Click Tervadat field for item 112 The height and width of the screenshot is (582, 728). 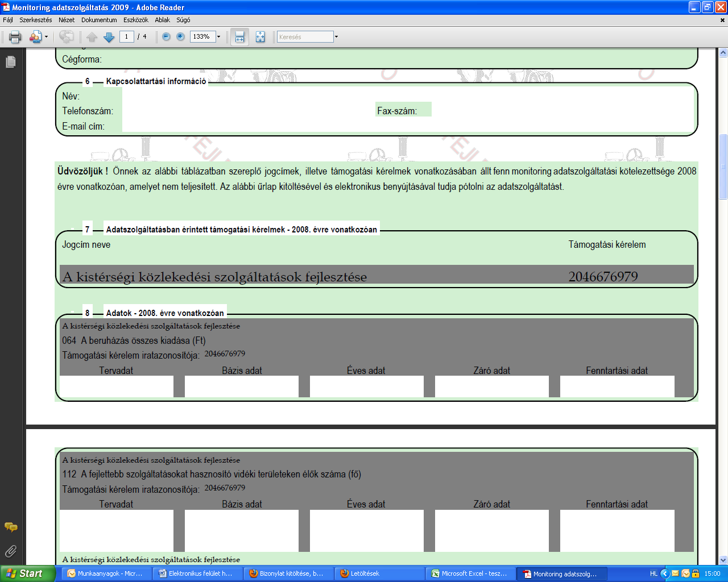117,531
